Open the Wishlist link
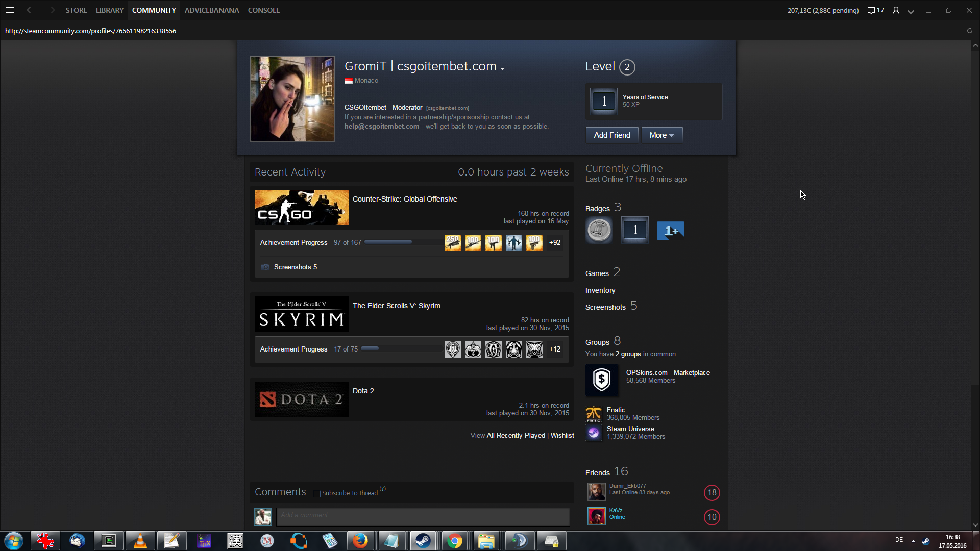This screenshot has height=551, width=980. 562,435
